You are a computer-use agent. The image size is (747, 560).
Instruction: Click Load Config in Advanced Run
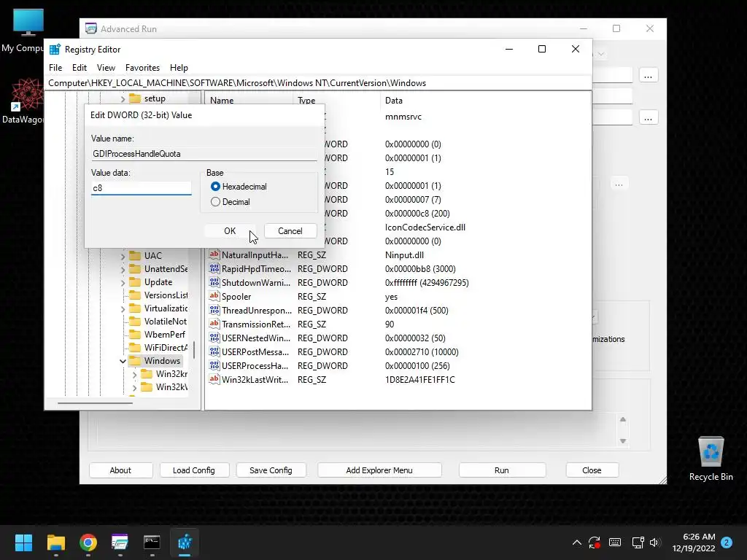(x=194, y=470)
